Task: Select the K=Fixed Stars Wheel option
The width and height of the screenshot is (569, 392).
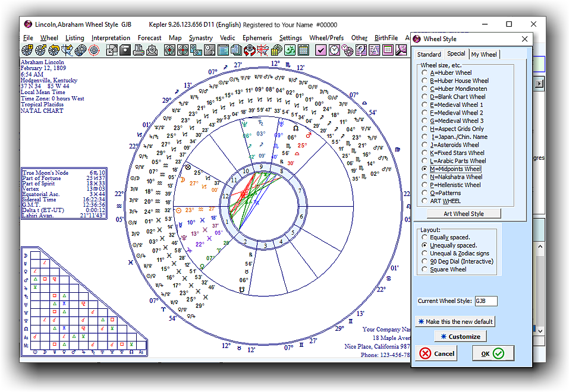Action: click(425, 153)
